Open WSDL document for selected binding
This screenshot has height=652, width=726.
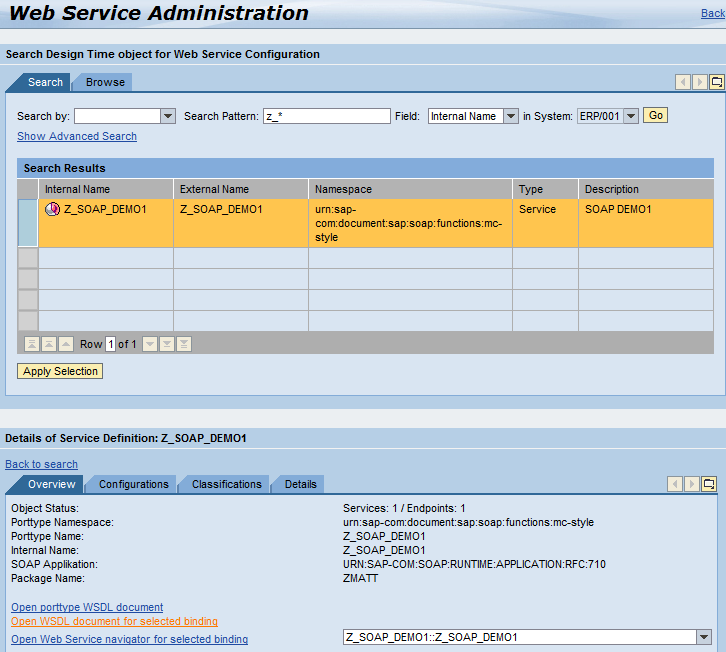[114, 622]
